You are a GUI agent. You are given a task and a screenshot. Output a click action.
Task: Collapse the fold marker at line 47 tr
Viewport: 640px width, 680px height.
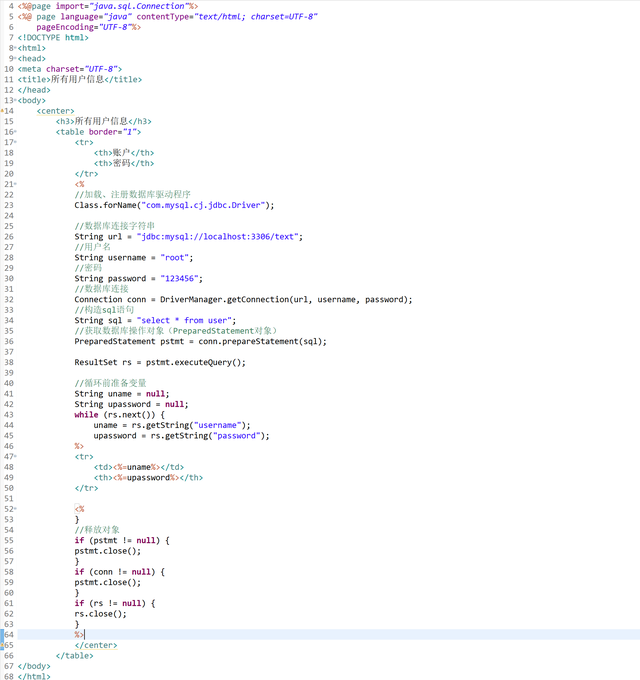click(x=15, y=457)
